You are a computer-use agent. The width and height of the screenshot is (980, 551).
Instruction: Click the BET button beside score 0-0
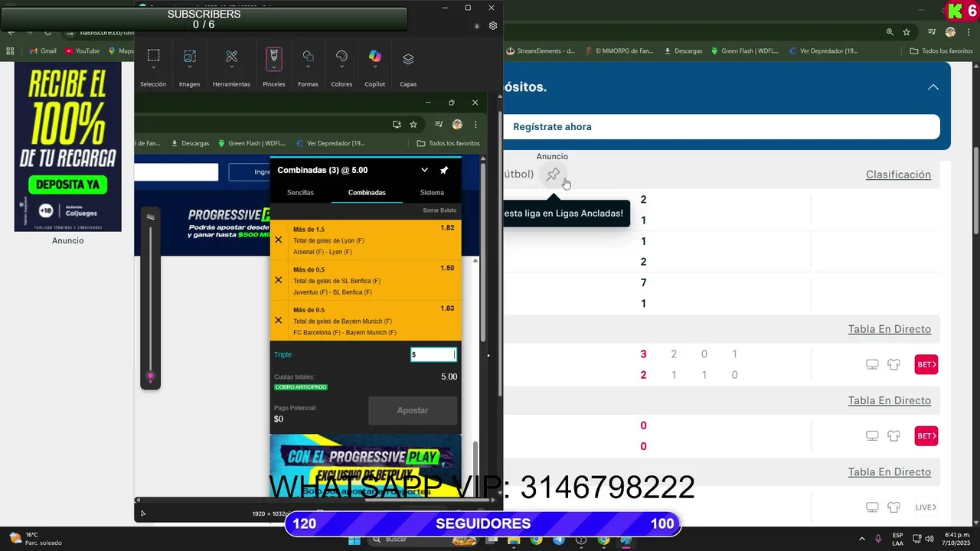click(926, 436)
